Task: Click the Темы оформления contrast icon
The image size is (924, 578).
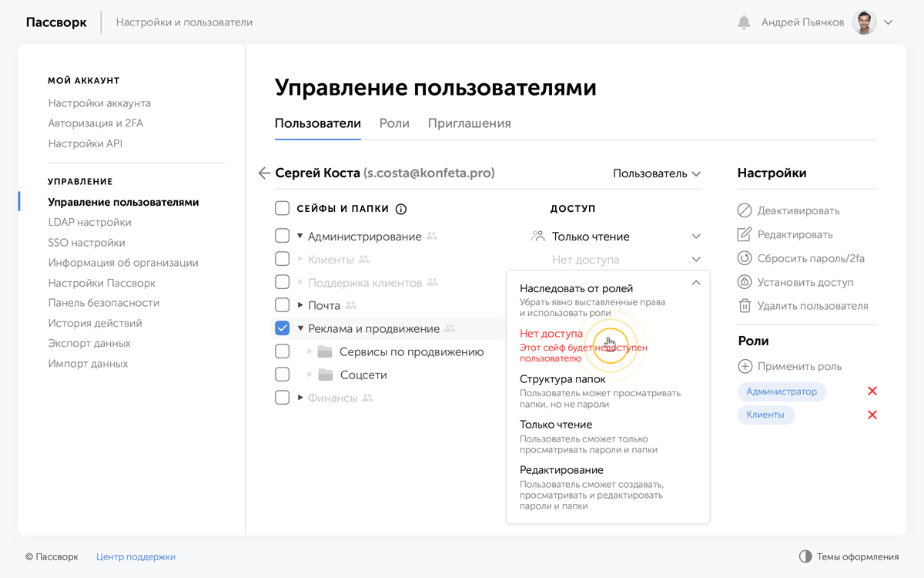Action: (x=805, y=556)
